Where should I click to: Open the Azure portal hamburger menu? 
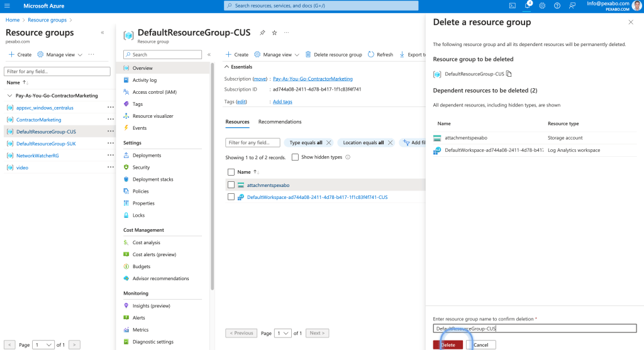pyautogui.click(x=7, y=6)
